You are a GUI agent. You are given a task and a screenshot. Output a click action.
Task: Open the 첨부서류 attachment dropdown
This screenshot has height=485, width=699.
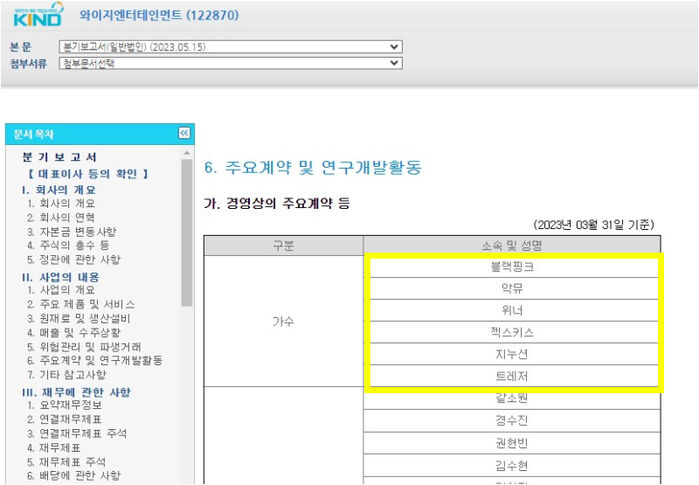pos(230,63)
